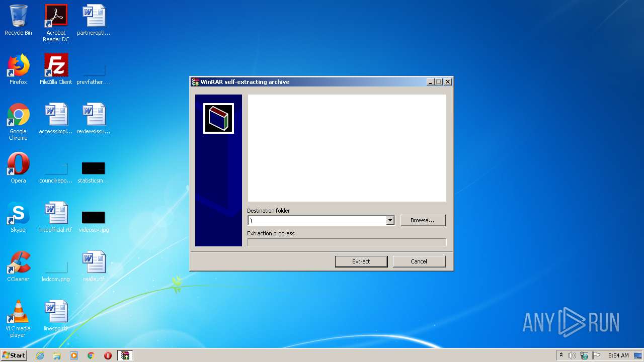Click the WinRAR books logo image
This screenshot has height=362, width=644.
tap(218, 119)
